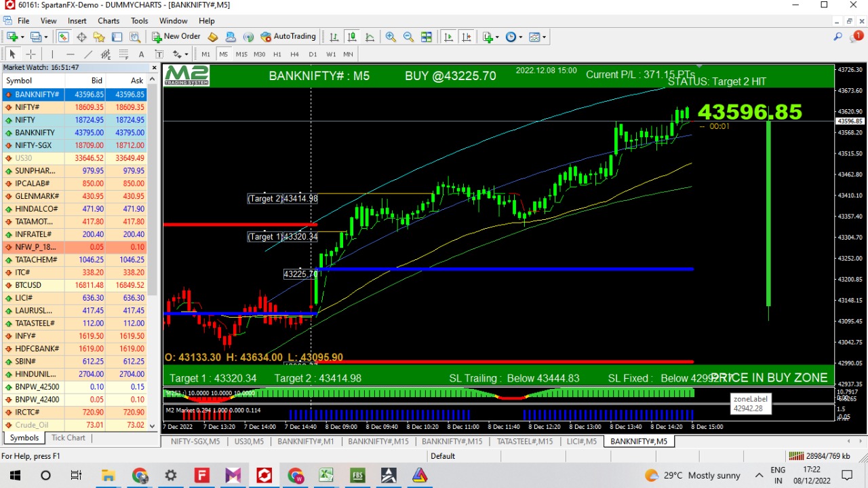Image resolution: width=868 pixels, height=488 pixels.
Task: Select the Cursor arrow tool
Action: tap(12, 54)
